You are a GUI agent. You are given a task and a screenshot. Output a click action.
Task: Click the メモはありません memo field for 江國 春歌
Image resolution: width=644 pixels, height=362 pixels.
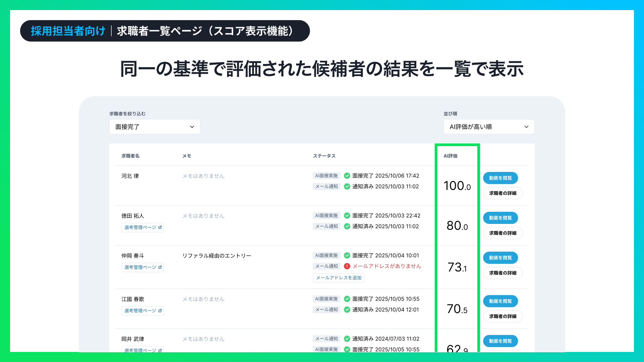click(203, 299)
